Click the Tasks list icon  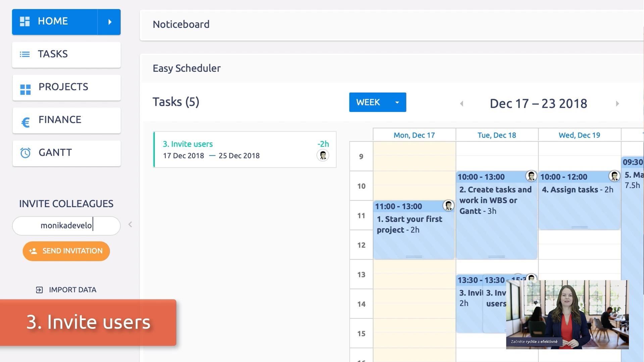[25, 54]
